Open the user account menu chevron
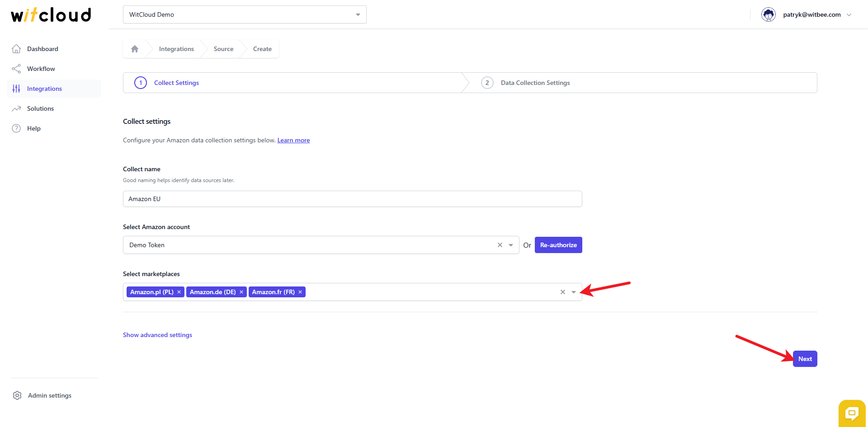The width and height of the screenshot is (868, 427). [849, 14]
